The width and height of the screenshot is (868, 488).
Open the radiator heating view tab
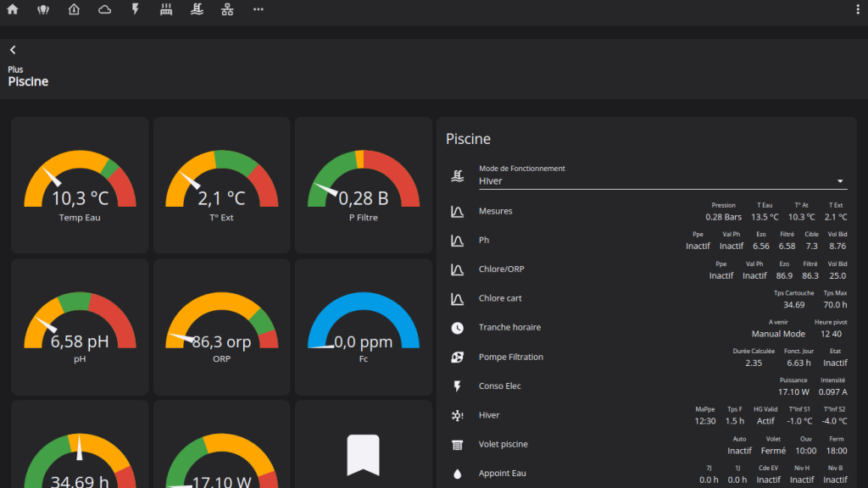tap(166, 9)
